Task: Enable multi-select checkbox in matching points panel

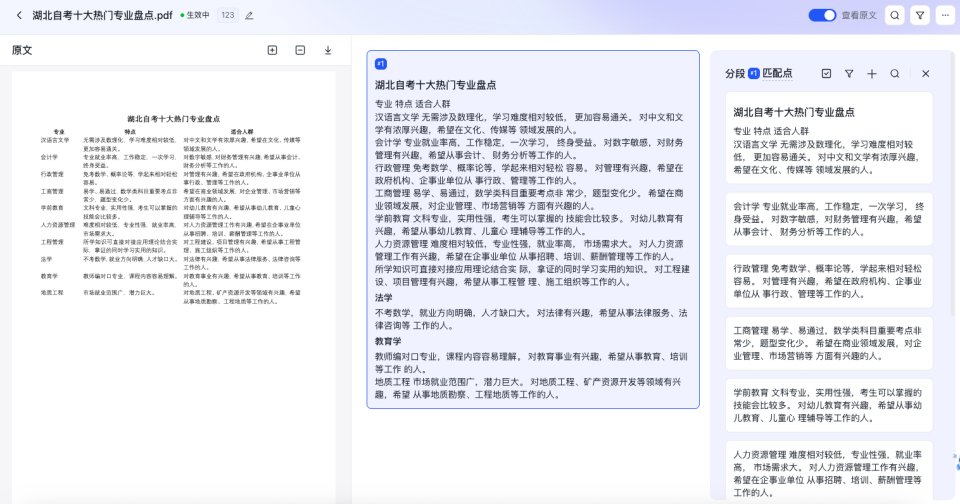Action: click(826, 74)
